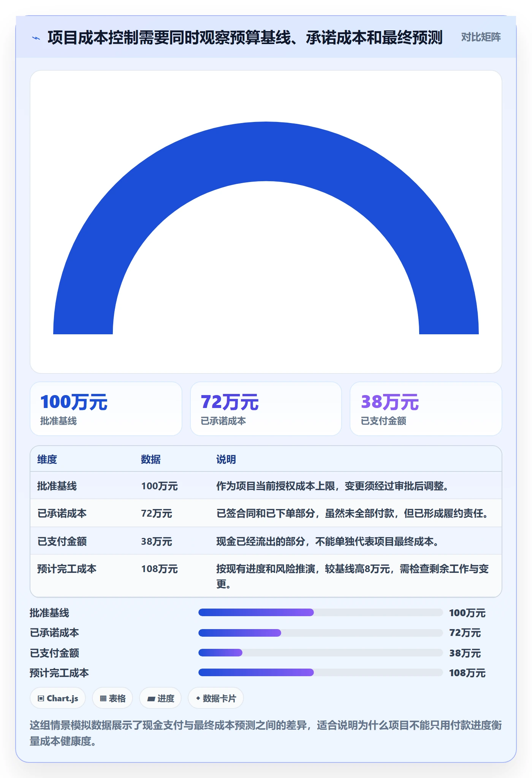
Task: Click the Chart.js tag chip
Action: pyautogui.click(x=58, y=698)
